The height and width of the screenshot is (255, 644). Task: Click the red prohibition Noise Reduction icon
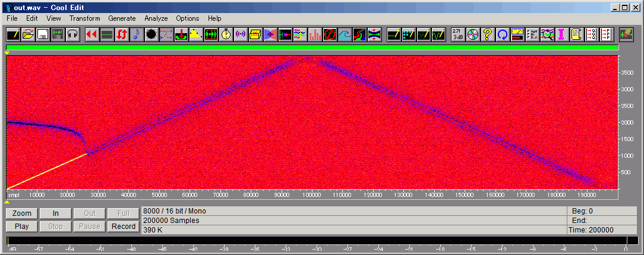(x=330, y=34)
